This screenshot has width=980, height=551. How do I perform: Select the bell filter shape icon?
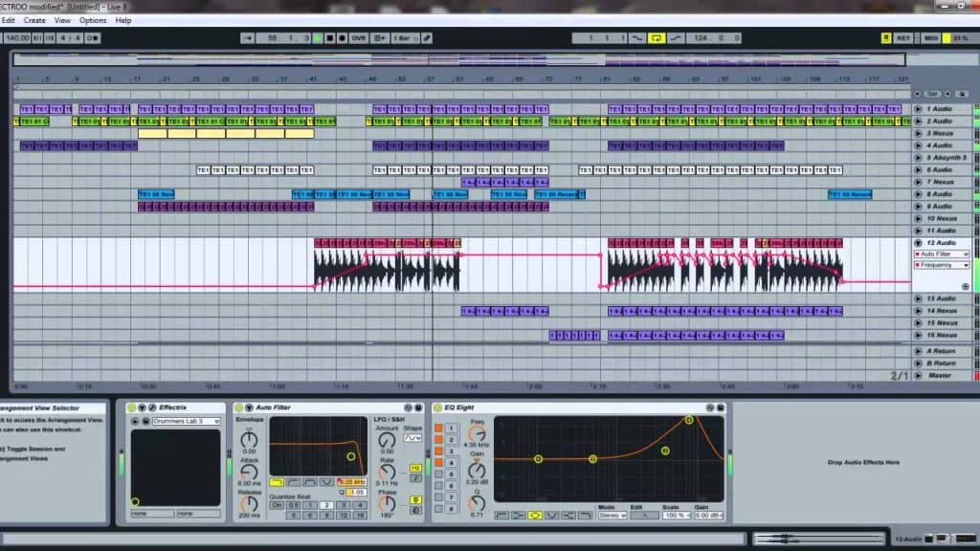pyautogui.click(x=534, y=516)
